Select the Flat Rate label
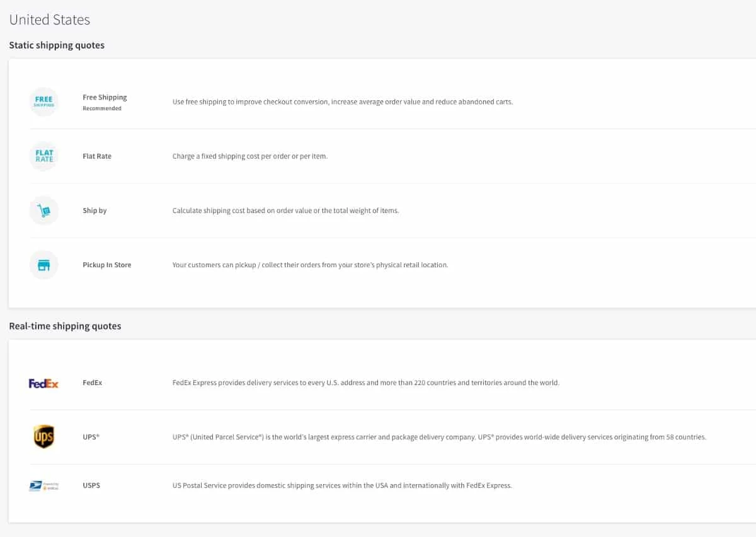Screen dimensions: 756x537 click(x=97, y=156)
